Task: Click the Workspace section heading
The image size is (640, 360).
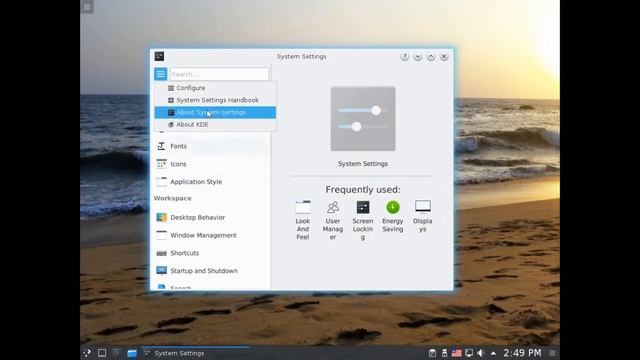Action: tap(172, 198)
